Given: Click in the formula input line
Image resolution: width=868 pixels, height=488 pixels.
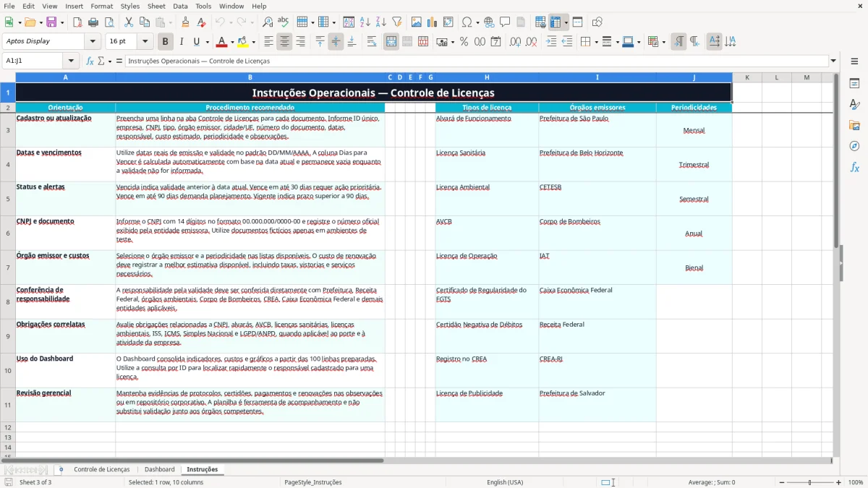Looking at the screenshot, I should [x=477, y=61].
